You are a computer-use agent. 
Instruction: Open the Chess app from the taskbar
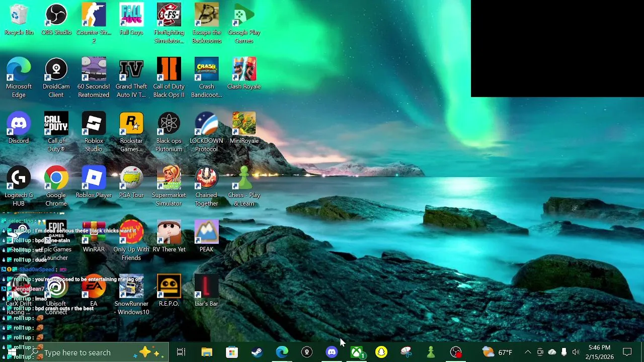(431, 352)
